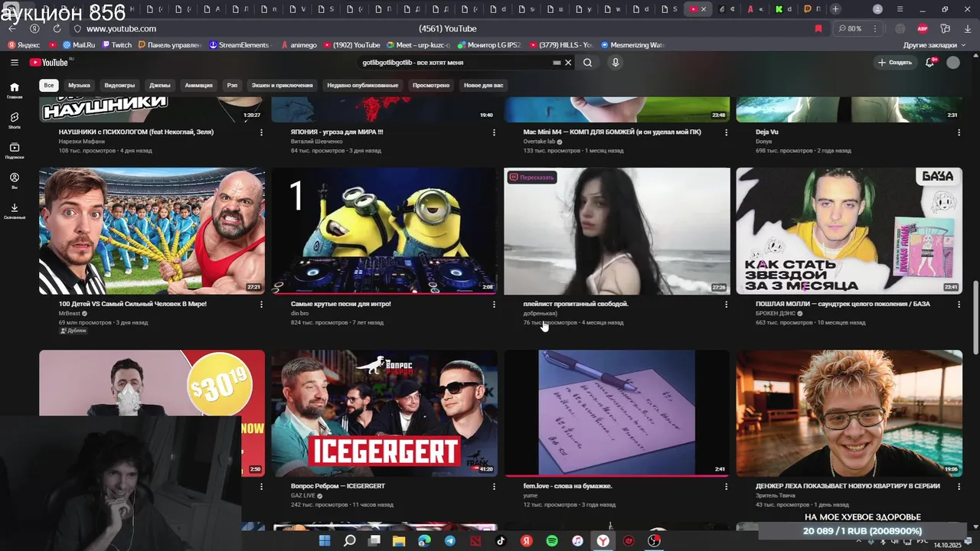
Task: Play the fem.love слова на бумажке thumbnail
Action: tap(616, 413)
